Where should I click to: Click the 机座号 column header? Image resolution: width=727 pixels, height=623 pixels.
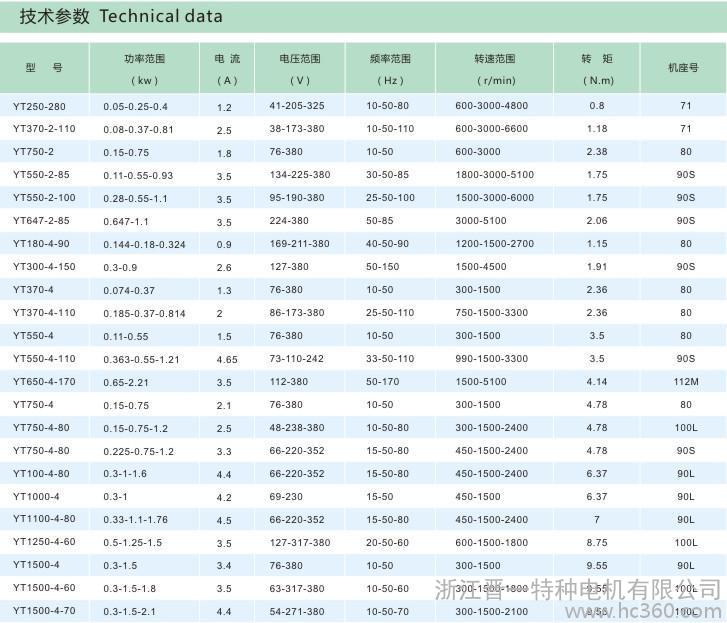tap(683, 68)
